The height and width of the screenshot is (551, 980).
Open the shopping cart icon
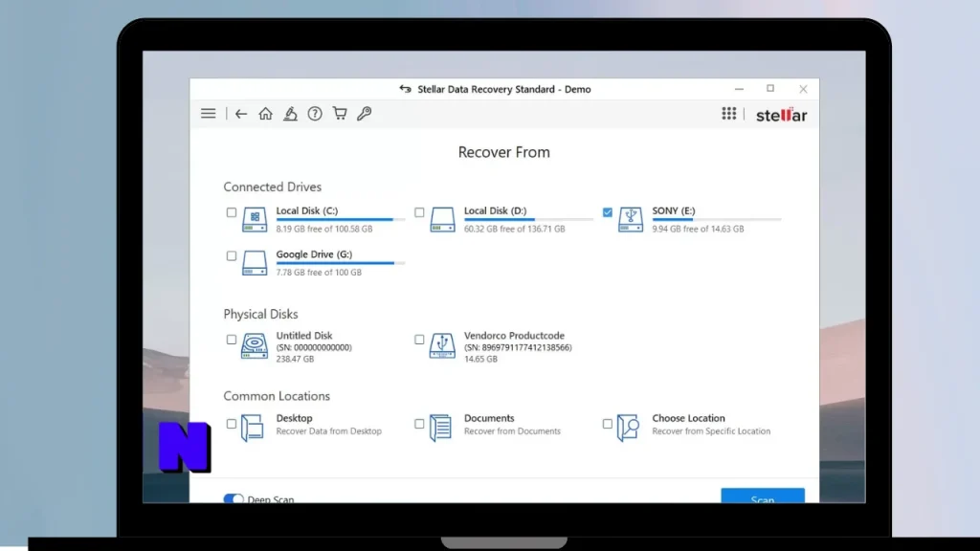coord(340,113)
